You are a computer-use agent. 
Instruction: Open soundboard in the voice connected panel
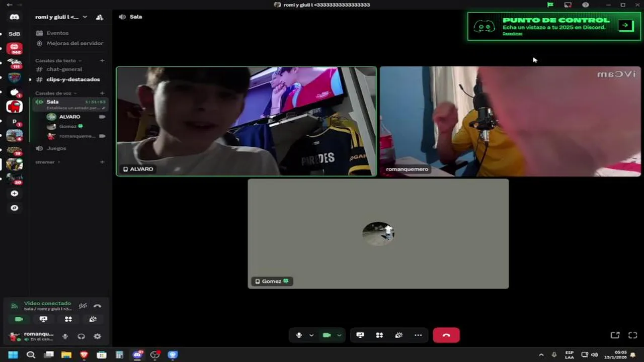93,319
